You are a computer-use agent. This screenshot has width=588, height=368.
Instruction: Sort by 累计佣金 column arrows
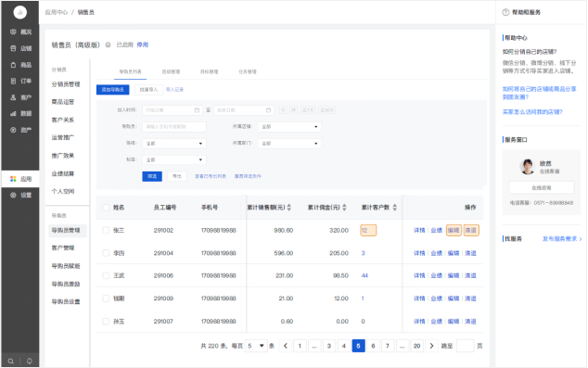click(344, 208)
